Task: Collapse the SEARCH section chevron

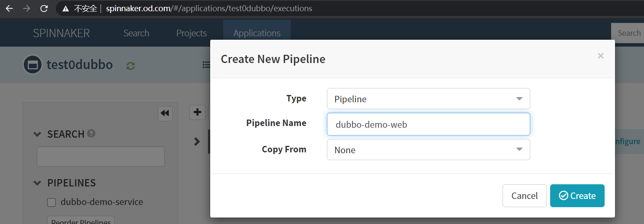Action: point(38,134)
